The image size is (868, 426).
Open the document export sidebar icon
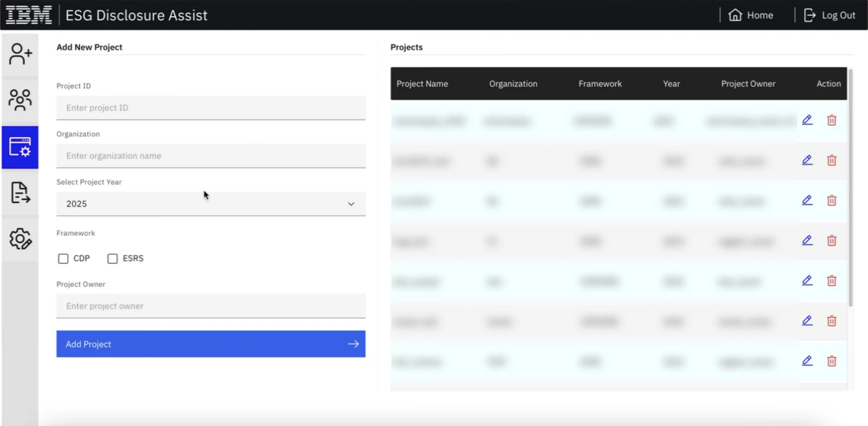point(20,193)
